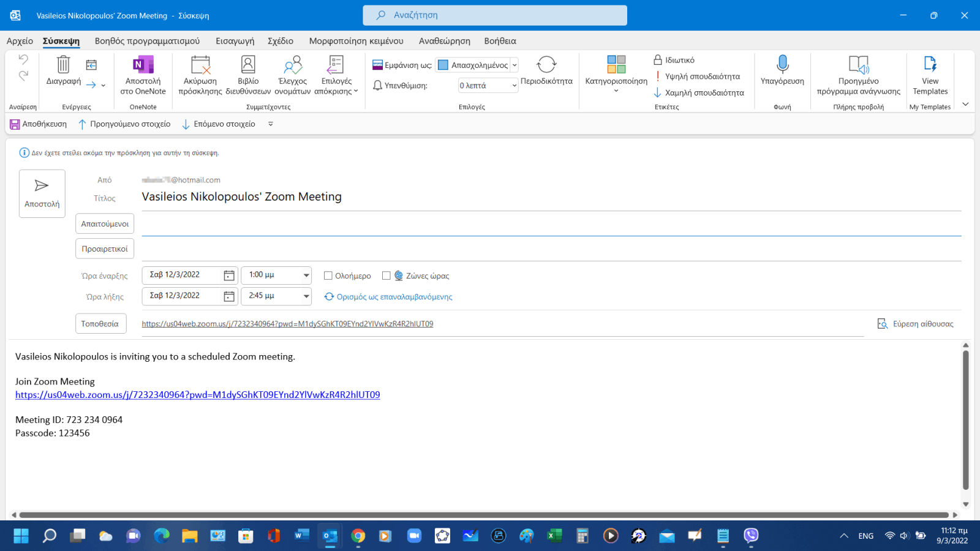
Task: Open Zoom from the taskbar
Action: pos(414,536)
